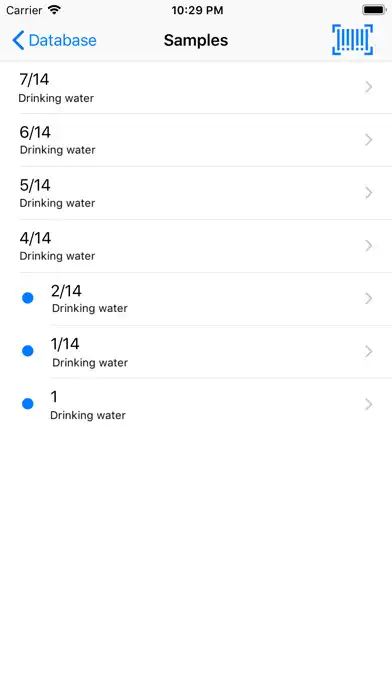Screen dimensions: 392x696
Task: Tap the back chevron arrow icon
Action: click(x=18, y=40)
